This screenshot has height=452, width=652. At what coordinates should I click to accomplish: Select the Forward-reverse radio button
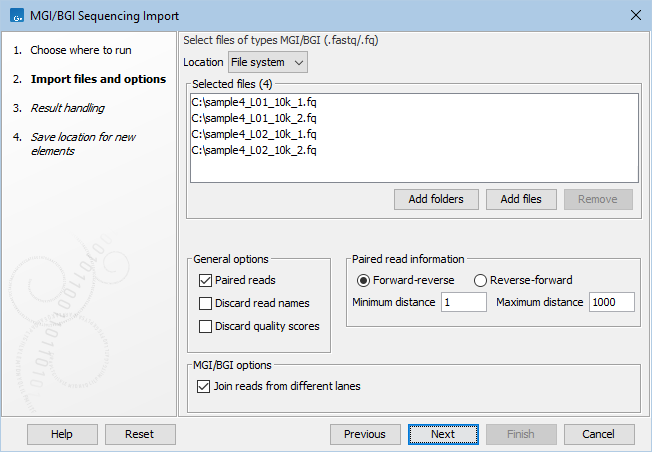click(x=363, y=280)
